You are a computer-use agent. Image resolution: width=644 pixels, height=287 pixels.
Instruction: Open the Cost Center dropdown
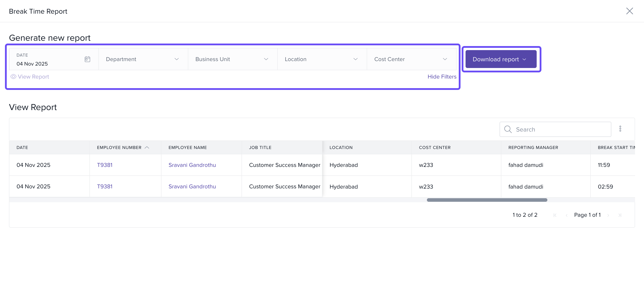click(x=411, y=59)
